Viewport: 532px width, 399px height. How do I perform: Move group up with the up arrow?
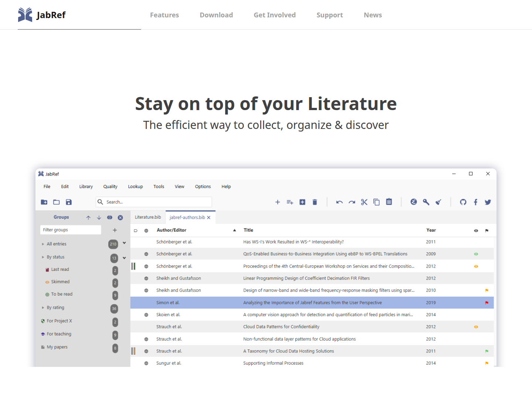click(88, 218)
